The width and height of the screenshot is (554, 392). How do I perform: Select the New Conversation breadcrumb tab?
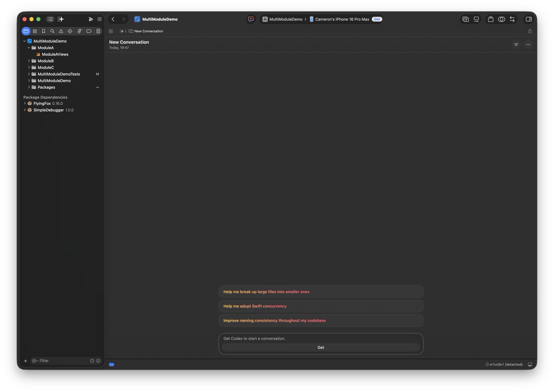[146, 31]
